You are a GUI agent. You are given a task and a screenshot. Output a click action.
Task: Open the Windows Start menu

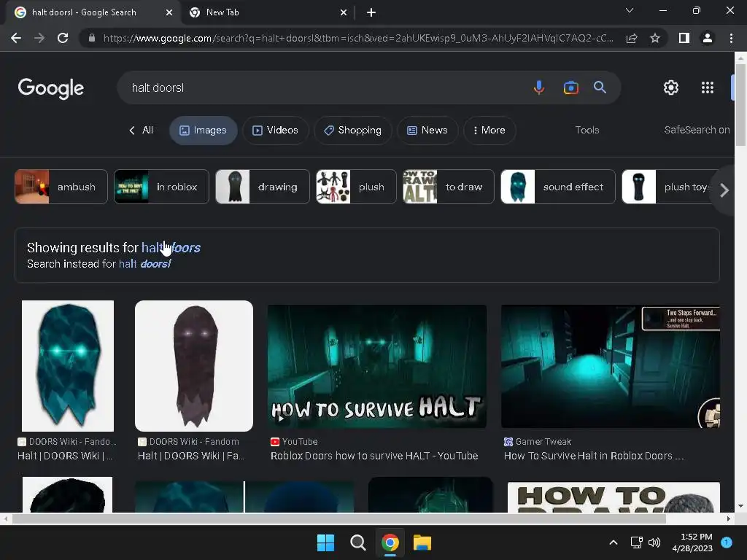point(325,542)
